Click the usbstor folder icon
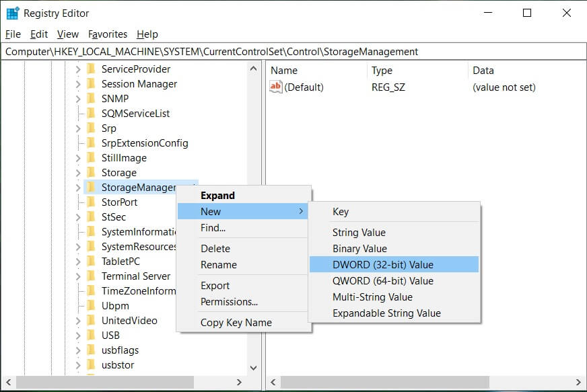587x392 pixels. pyautogui.click(x=91, y=365)
